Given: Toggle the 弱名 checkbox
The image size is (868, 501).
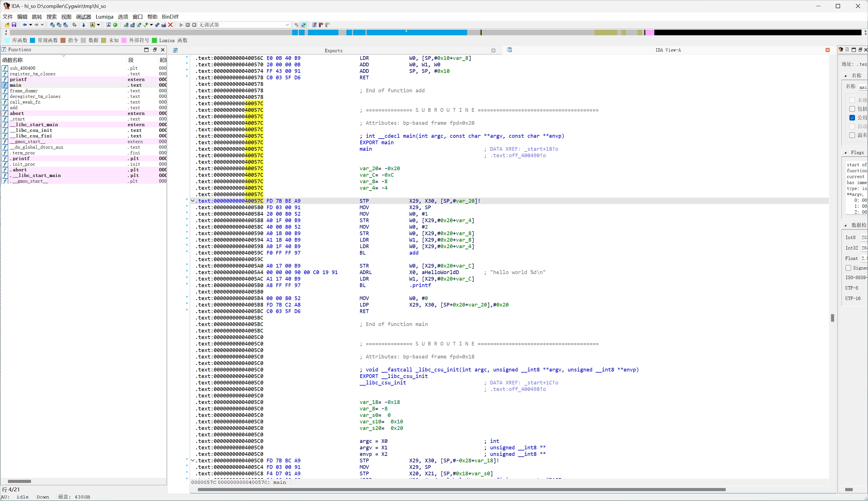Looking at the screenshot, I should point(852,135).
